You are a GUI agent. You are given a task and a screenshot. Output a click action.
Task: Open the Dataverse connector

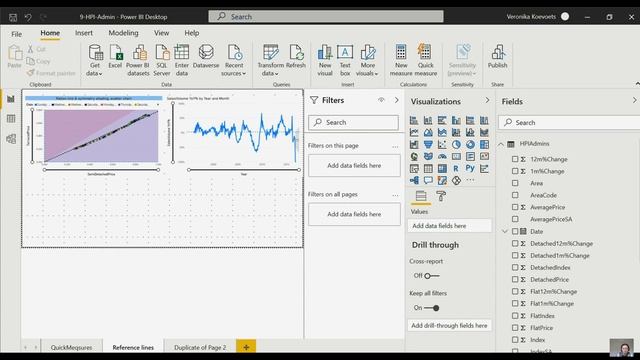point(206,56)
